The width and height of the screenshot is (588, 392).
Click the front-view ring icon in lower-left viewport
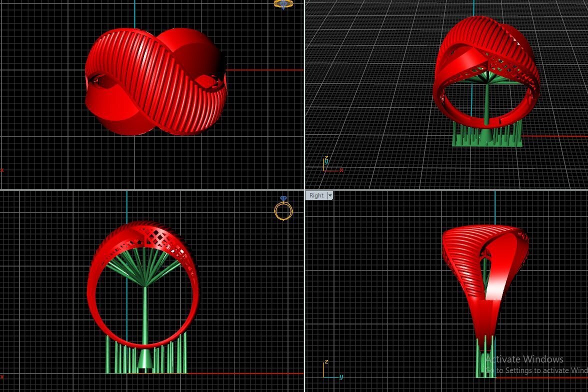coord(283,210)
